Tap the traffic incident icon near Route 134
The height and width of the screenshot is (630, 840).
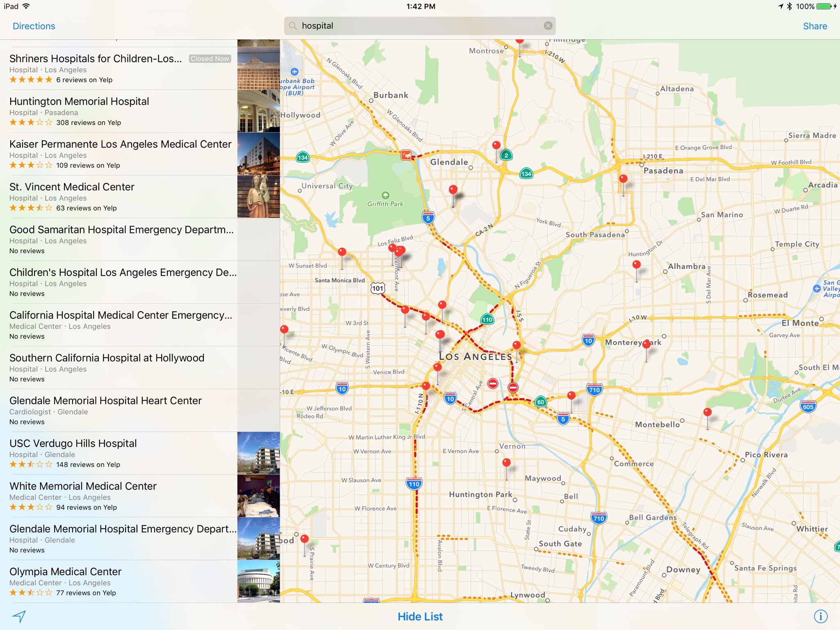[x=406, y=155]
